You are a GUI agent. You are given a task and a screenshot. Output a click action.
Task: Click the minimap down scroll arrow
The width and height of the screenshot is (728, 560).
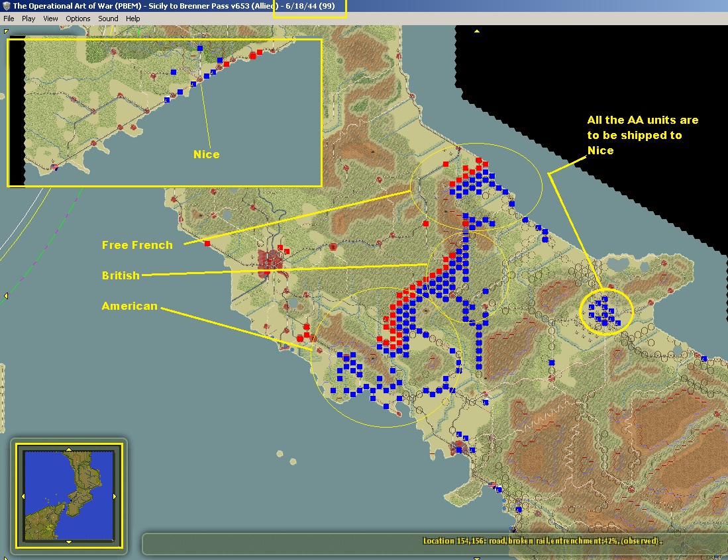(x=69, y=542)
